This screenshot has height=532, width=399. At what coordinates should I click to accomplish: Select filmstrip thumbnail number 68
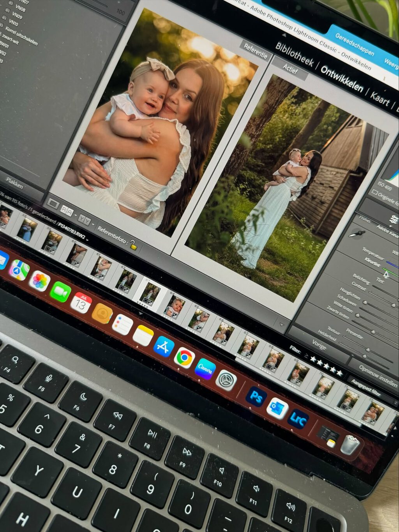point(274,360)
